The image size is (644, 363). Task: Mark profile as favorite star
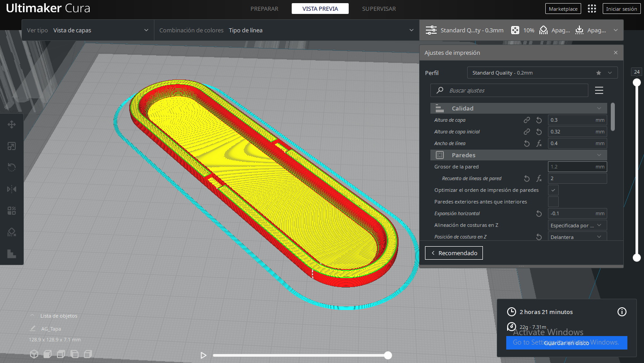click(x=598, y=73)
